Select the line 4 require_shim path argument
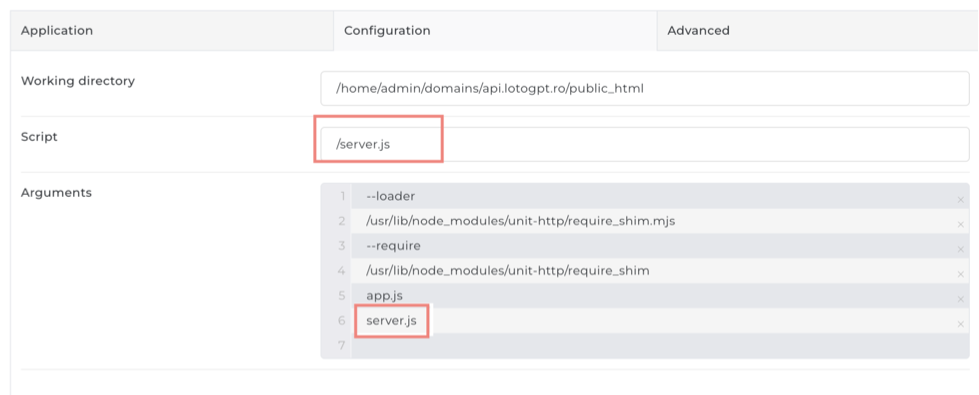Image resolution: width=979 pixels, height=395 pixels. 660,271
